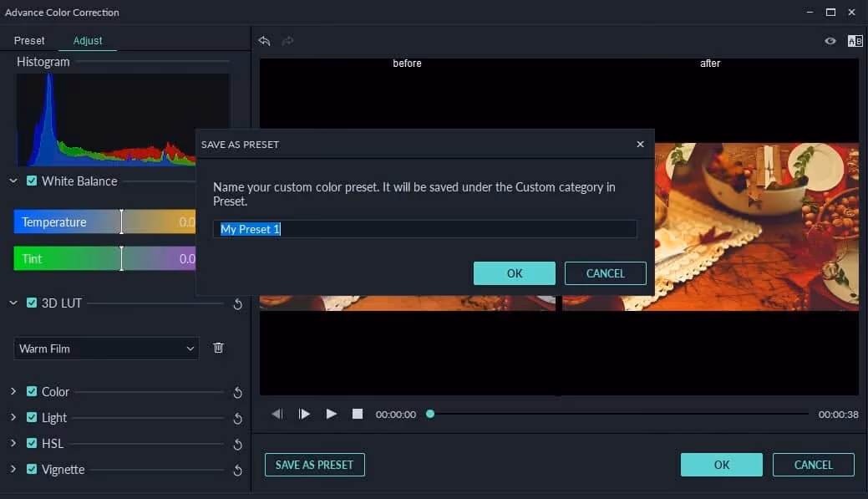The image size is (868, 499).
Task: Reset the Color adjustments
Action: click(x=237, y=392)
